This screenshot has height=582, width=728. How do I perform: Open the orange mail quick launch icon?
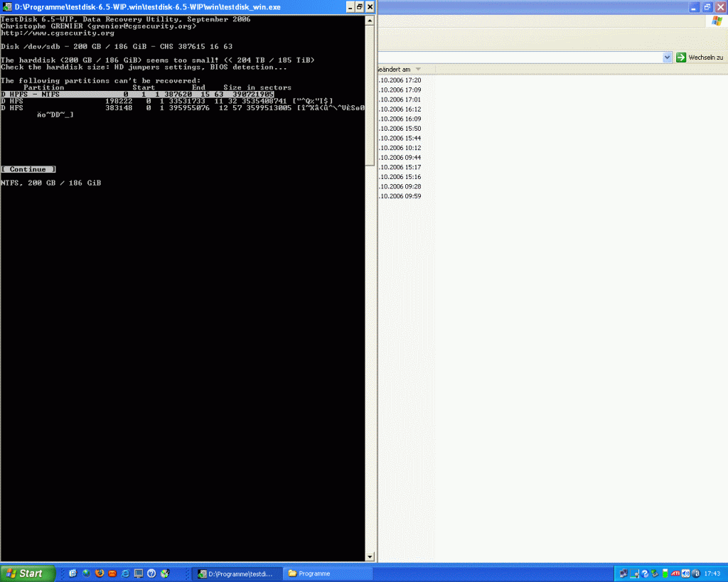coord(112,573)
